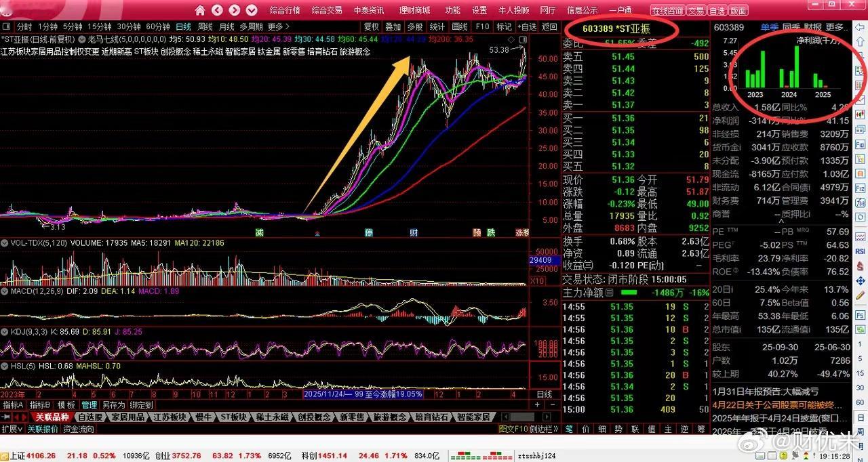Open the 自选股 bottom tab

[x=90, y=417]
